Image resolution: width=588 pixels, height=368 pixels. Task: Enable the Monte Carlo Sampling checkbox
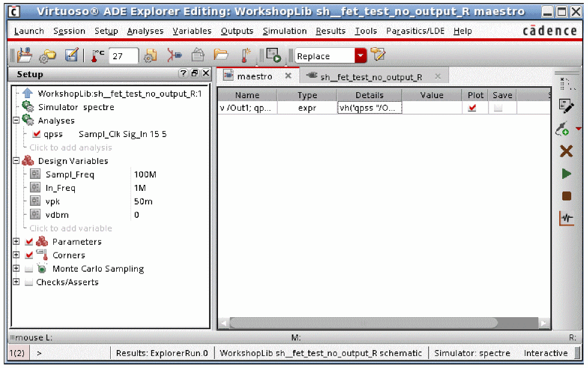coord(29,268)
